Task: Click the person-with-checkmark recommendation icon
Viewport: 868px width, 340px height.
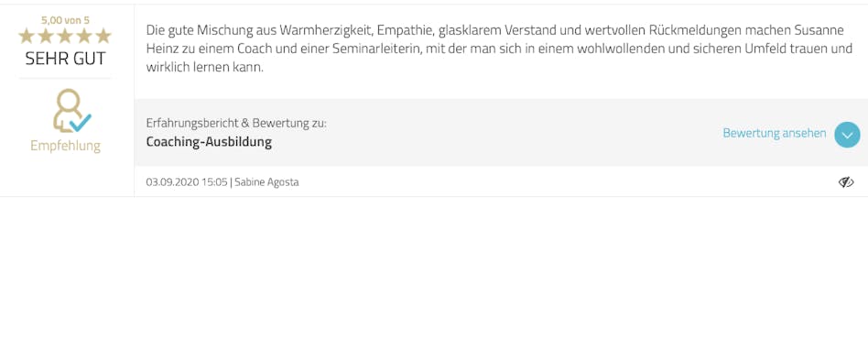Action: coord(71,111)
